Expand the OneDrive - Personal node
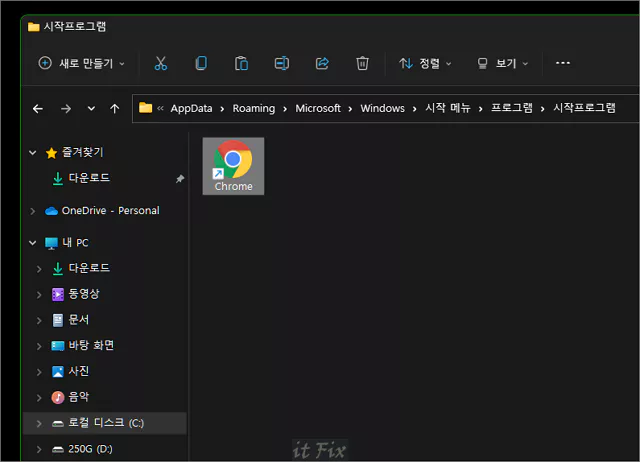The image size is (640, 462). click(33, 211)
